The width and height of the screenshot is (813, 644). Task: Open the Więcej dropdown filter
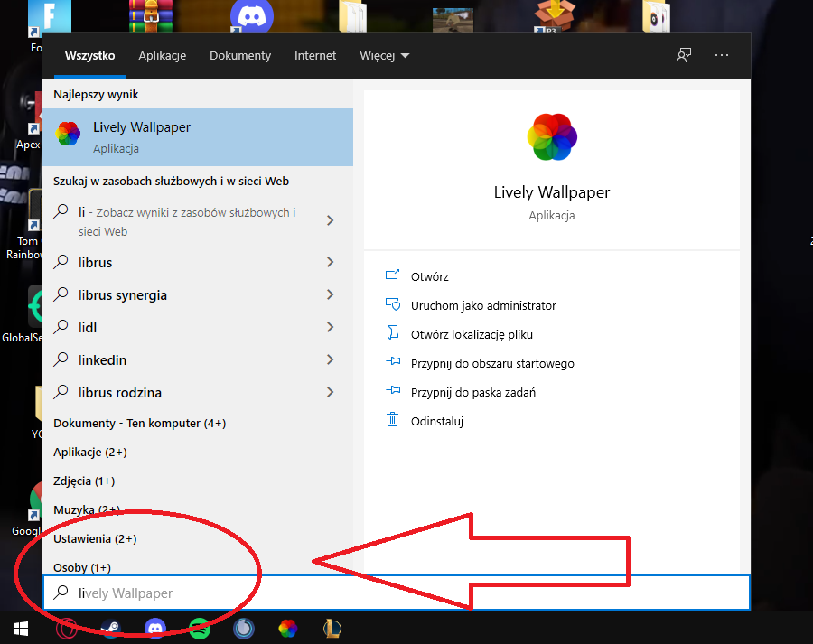point(384,55)
